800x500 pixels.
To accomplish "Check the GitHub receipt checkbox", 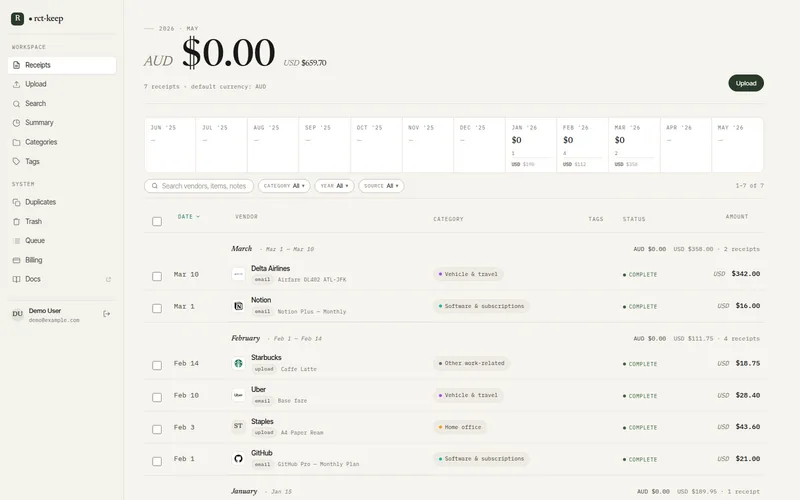I will [x=157, y=461].
